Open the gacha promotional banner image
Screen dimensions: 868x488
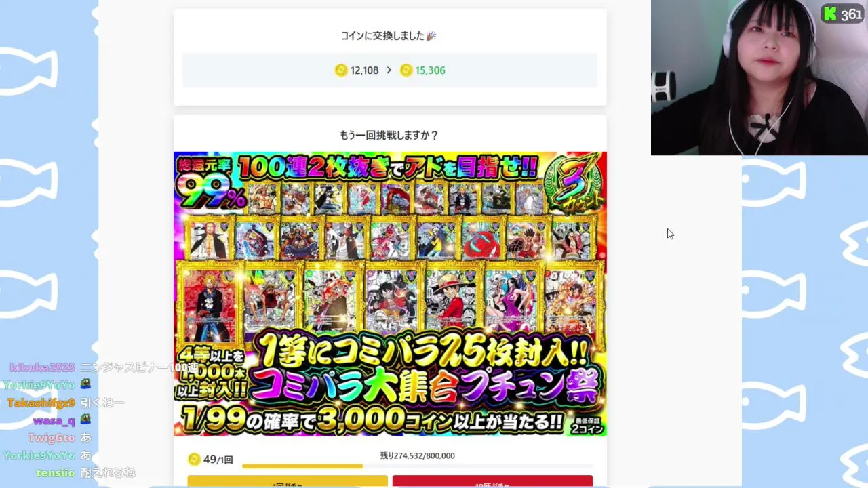[x=390, y=293]
